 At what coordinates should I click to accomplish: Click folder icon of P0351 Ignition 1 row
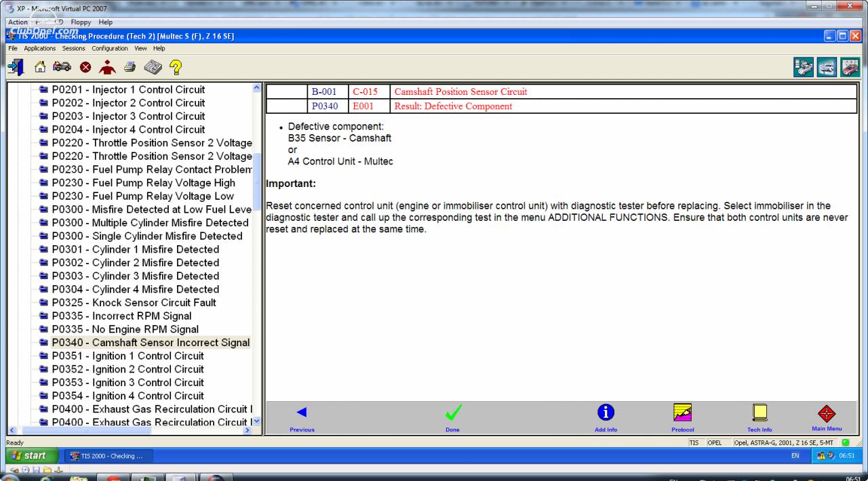tap(44, 356)
